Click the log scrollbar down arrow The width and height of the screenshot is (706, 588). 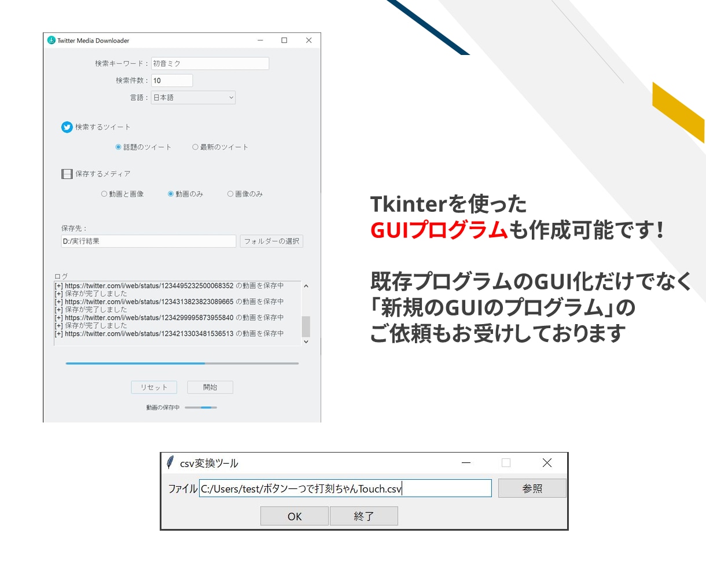[306, 341]
